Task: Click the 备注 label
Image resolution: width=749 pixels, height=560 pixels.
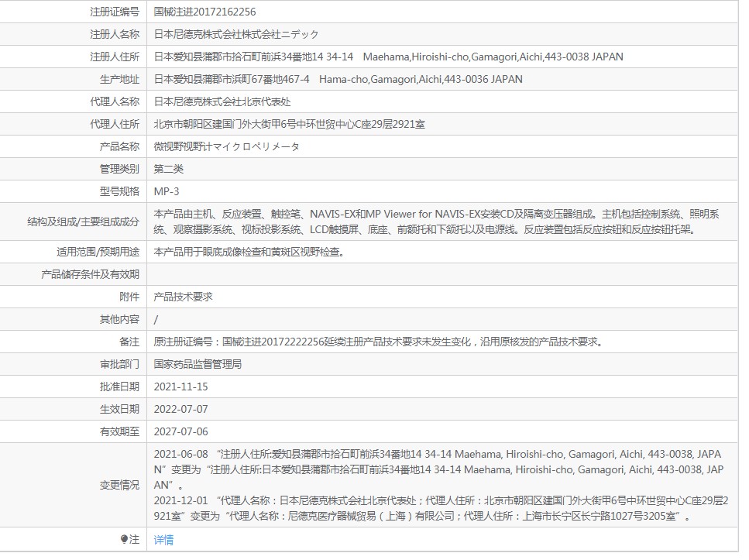Action: coord(129,342)
